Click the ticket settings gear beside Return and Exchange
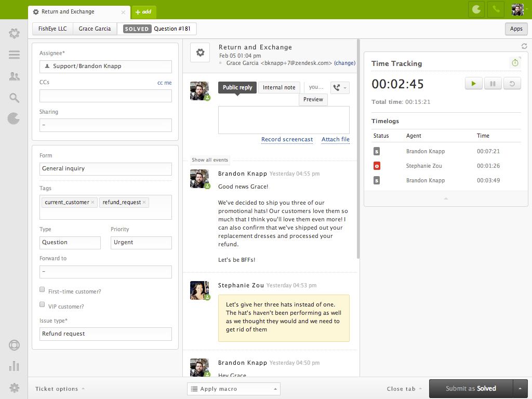The width and height of the screenshot is (532, 399). click(200, 52)
